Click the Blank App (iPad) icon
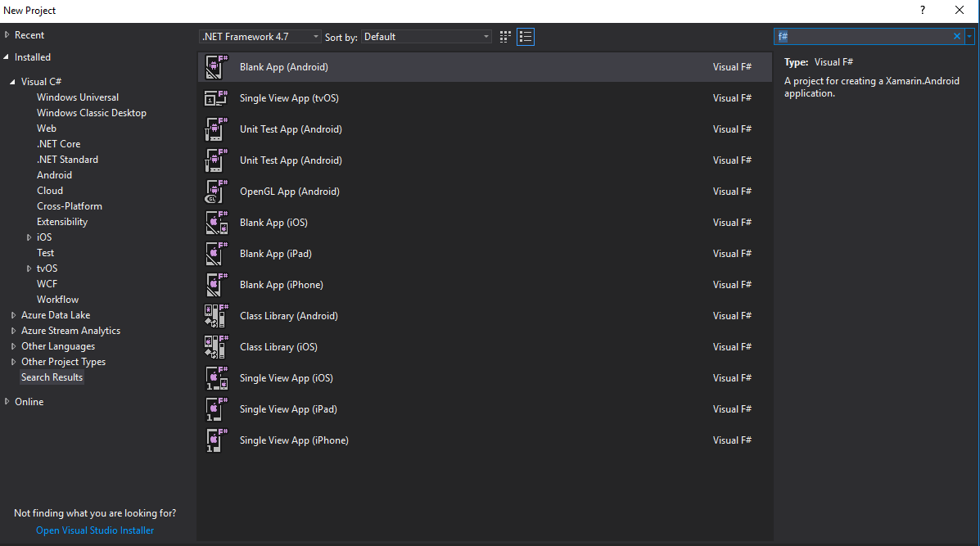This screenshot has height=546, width=980. coord(216,254)
